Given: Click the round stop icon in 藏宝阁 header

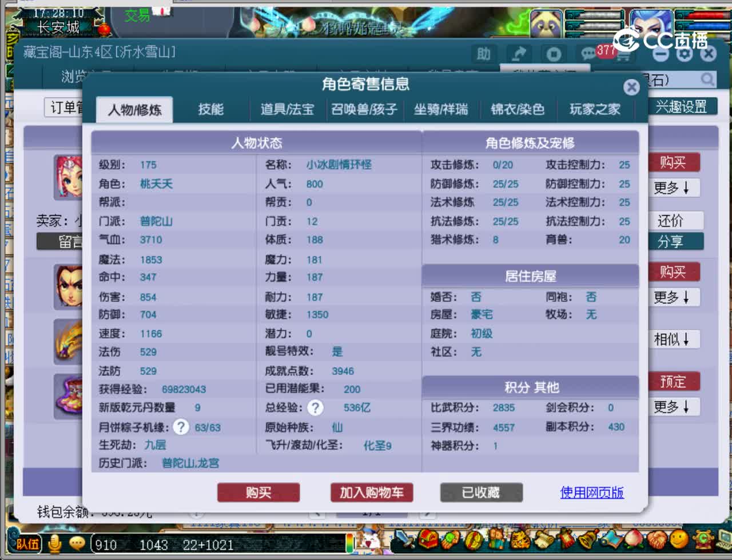Looking at the screenshot, I should click(553, 54).
